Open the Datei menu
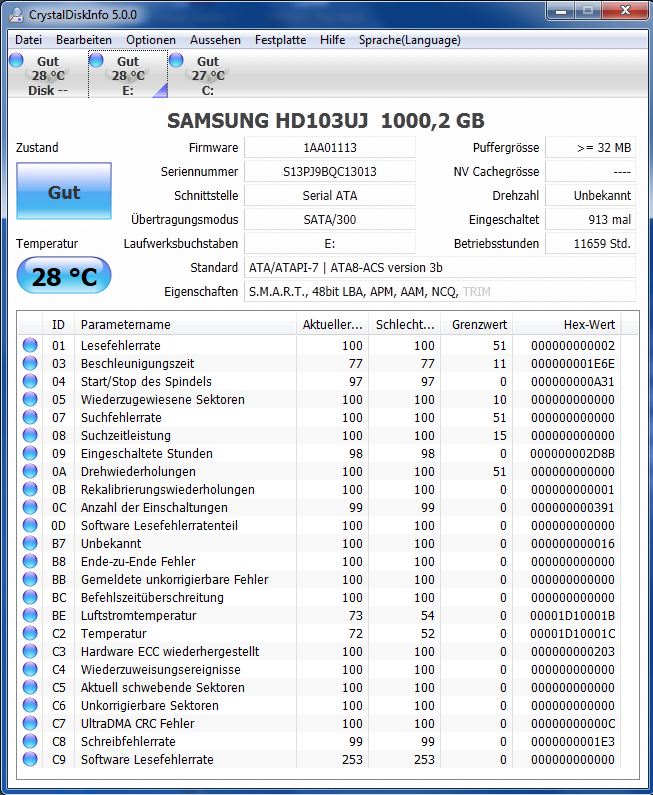Screen dimensions: 653x795 pyautogui.click(x=28, y=40)
